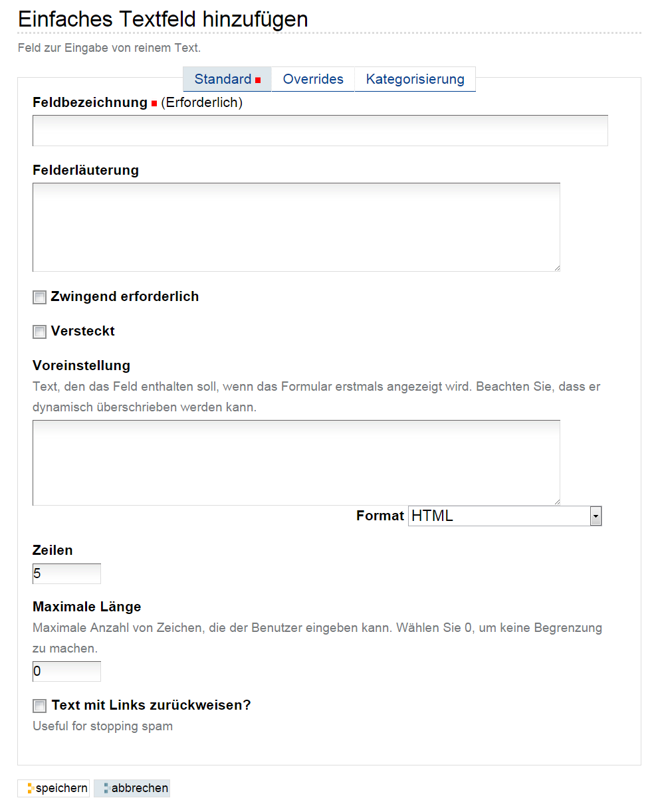Screen dimensions: 656x812
Task: Cancel with the abbrechen button
Action: pos(132,788)
